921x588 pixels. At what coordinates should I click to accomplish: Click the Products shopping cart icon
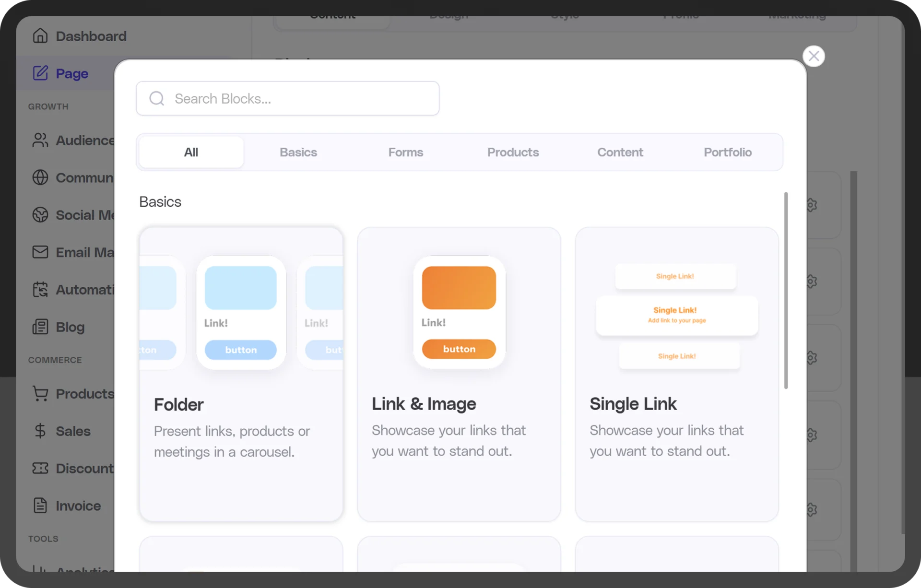pos(40,393)
